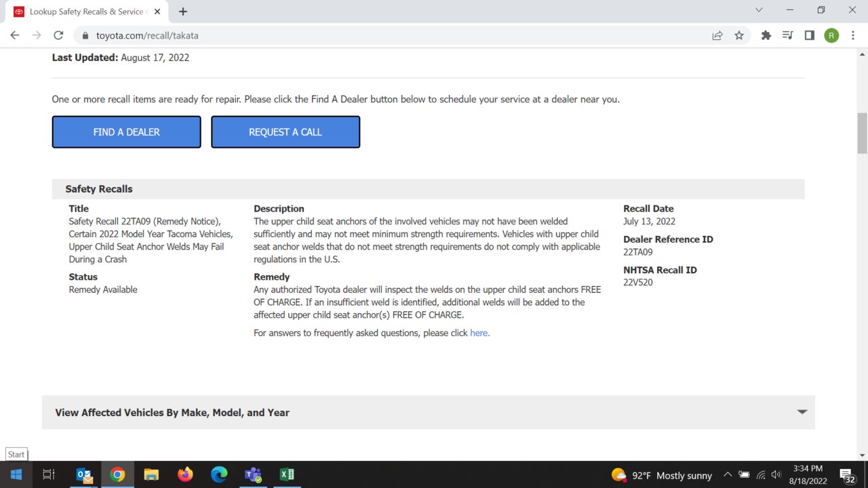View site security padlock info
868x488 pixels.
(x=85, y=35)
